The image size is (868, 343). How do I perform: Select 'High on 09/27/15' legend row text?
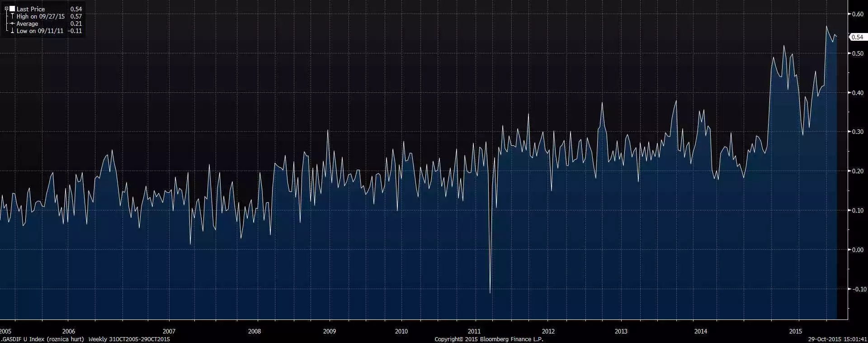coord(41,16)
